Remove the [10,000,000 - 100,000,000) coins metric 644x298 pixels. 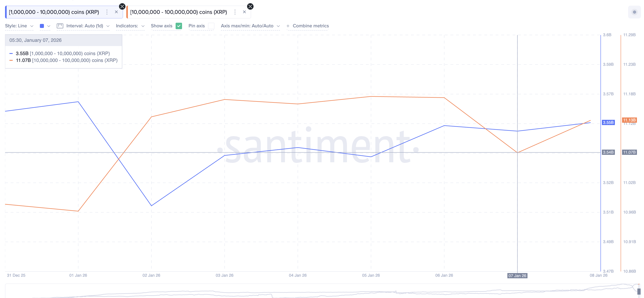click(x=244, y=12)
